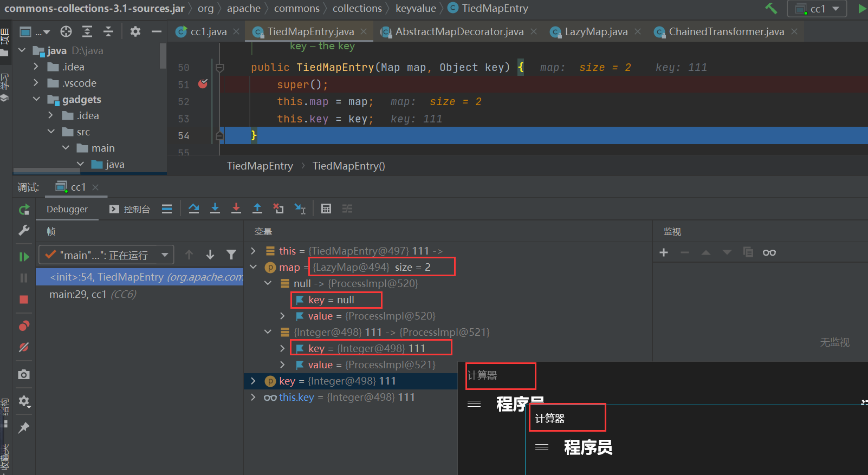
Task: Collapse the gadgets folder
Action: [36, 99]
